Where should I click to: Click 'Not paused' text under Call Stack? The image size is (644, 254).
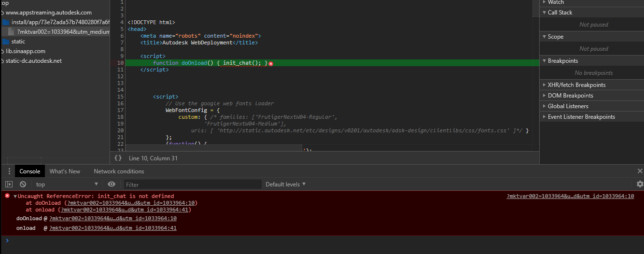[x=594, y=25]
